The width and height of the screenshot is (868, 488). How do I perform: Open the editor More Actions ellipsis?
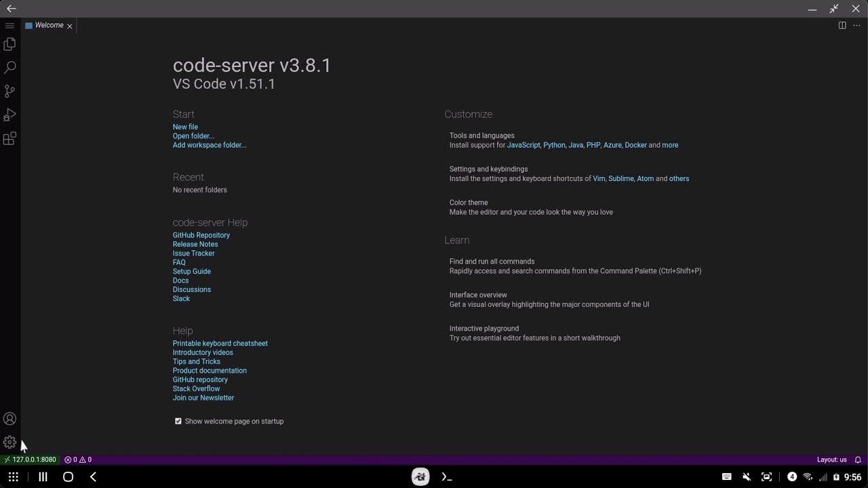[x=856, y=26]
